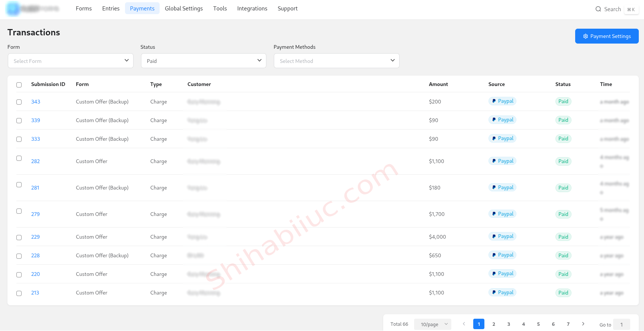Click the Amount column header

(438, 84)
